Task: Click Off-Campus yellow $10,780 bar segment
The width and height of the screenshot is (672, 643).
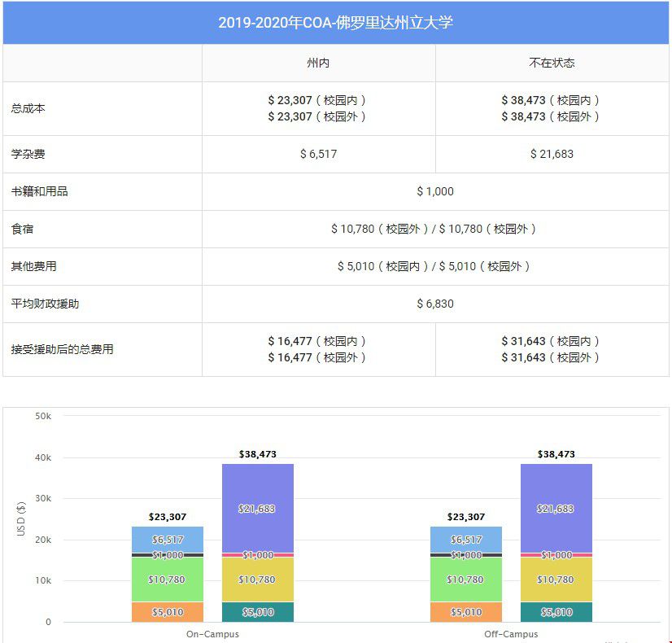Action: (556, 580)
